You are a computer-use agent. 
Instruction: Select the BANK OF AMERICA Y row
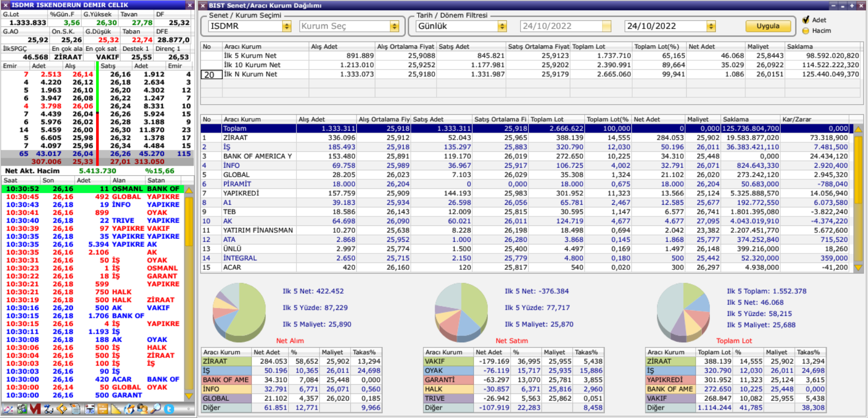(524, 156)
